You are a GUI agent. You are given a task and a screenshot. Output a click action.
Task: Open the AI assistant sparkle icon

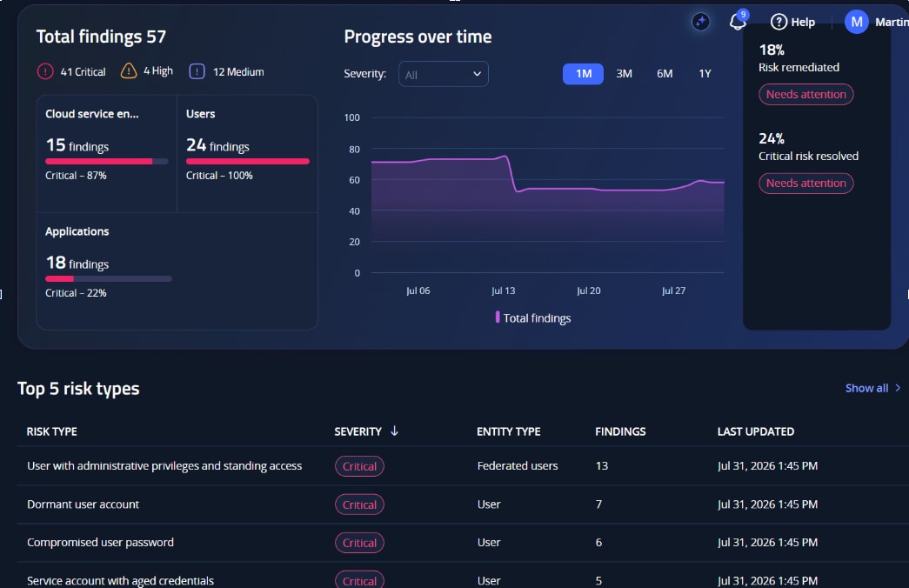pos(701,22)
